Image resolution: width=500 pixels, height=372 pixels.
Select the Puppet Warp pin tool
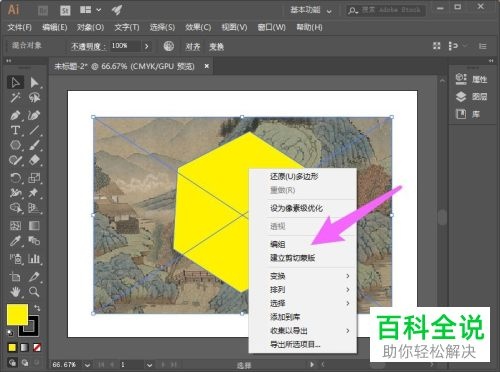pos(34,193)
